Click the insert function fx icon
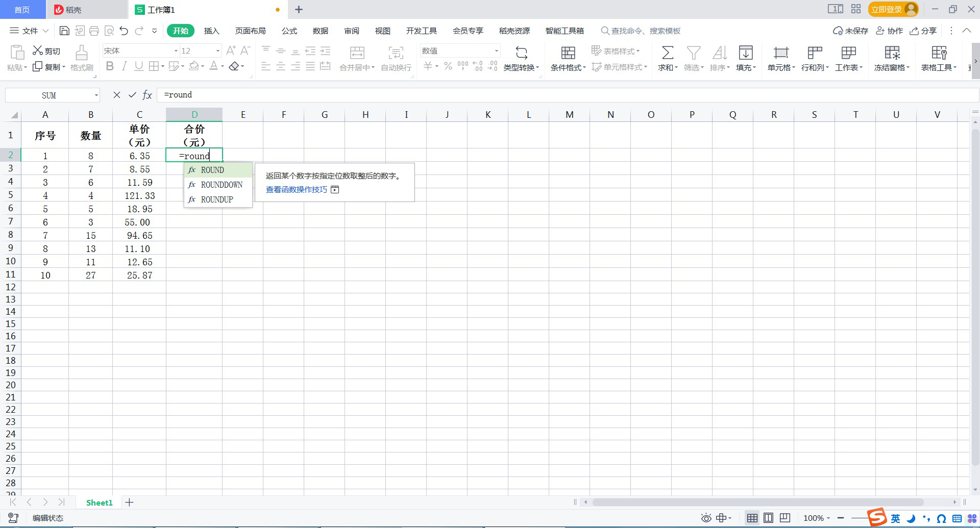Image resolution: width=980 pixels, height=528 pixels. [147, 95]
